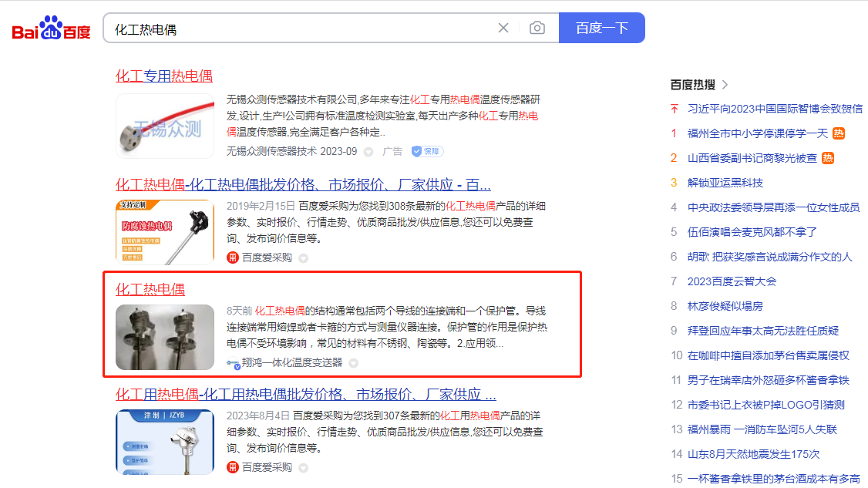Screen dimensions: 868x488
Task: Clear the search box with X icon
Action: (x=503, y=28)
